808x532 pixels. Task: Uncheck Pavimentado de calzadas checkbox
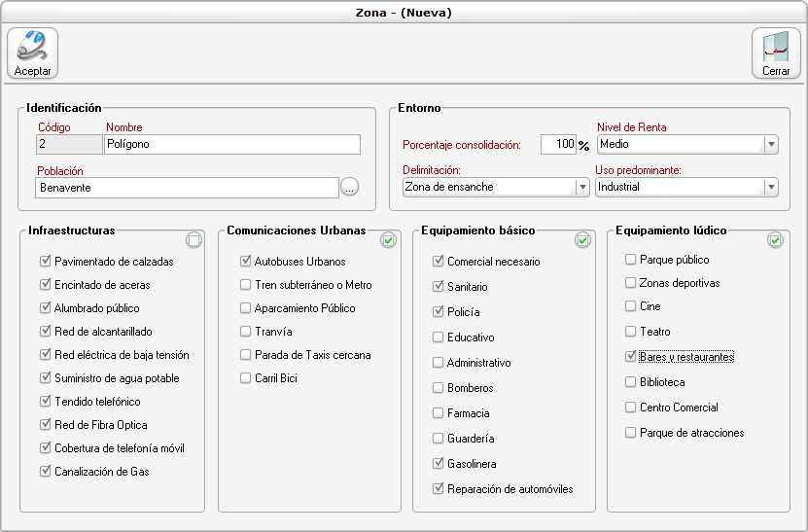click(x=46, y=262)
